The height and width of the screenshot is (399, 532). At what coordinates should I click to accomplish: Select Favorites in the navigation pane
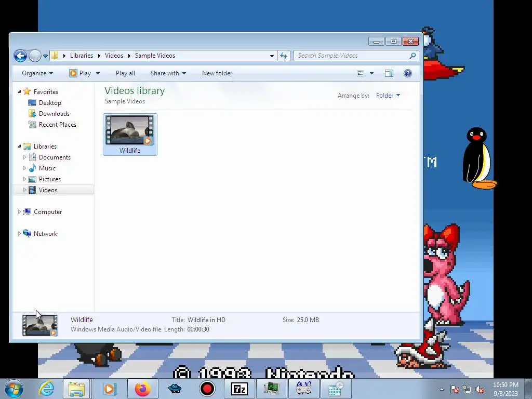tap(46, 91)
